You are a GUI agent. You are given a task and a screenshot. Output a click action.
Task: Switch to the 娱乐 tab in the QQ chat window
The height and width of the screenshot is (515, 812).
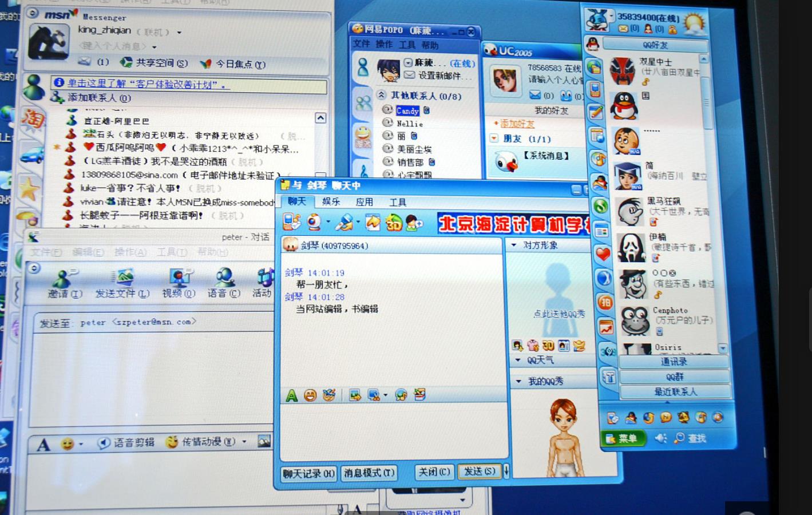click(x=330, y=201)
